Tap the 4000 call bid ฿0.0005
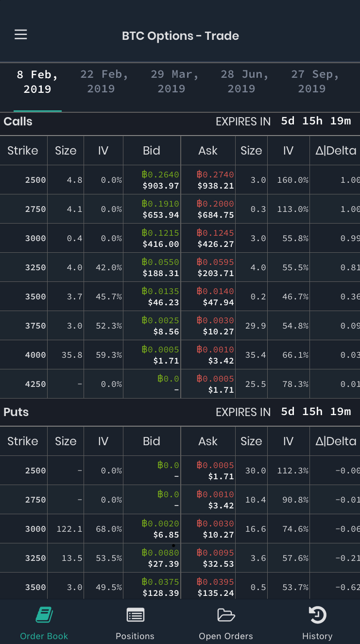Image resolution: width=360 pixels, height=644 pixels. (x=160, y=349)
